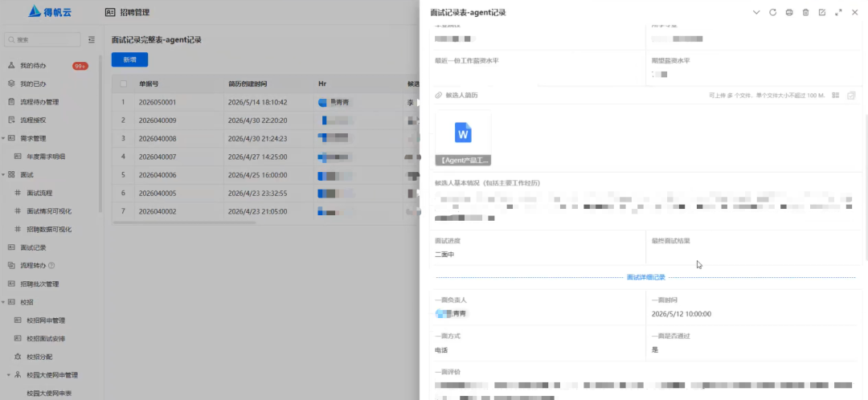The width and height of the screenshot is (868, 400).
Task: Toggle the select-all checkbox in table header
Action: tap(124, 84)
